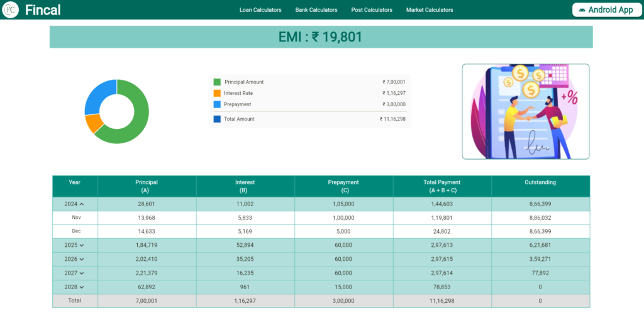
Task: Click 2024 total payment 1,44,603
Action: tap(442, 204)
